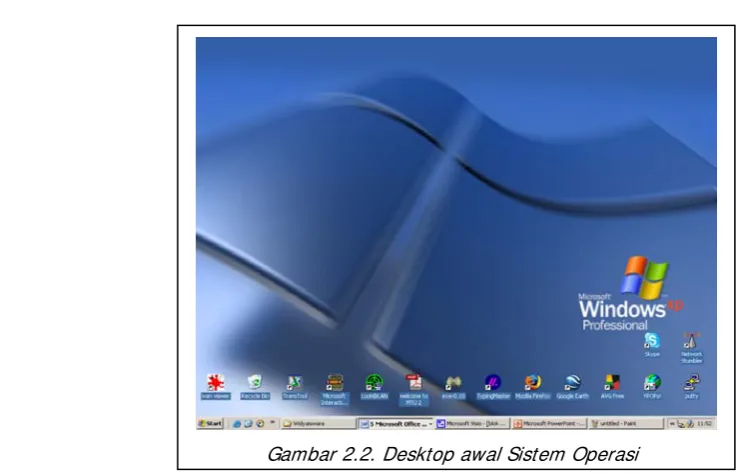
Task: Open the 5 Microsoft Office taskbar group
Action: (396, 424)
